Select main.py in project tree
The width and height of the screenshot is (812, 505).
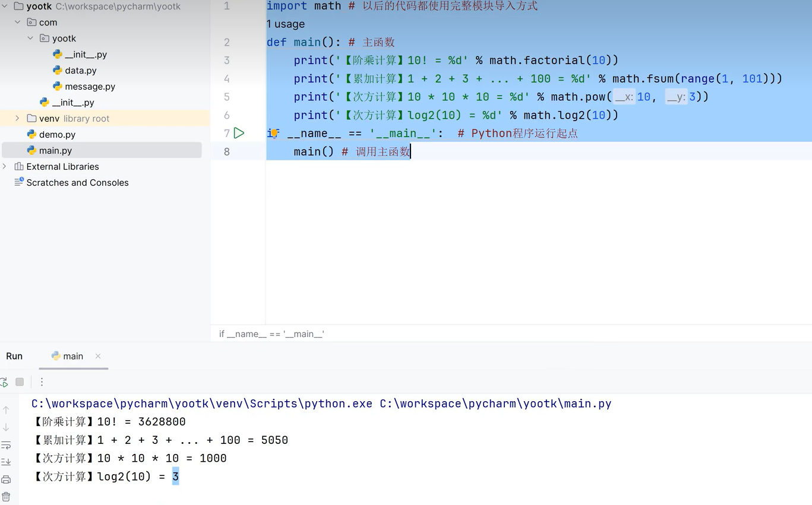(x=102, y=151)
